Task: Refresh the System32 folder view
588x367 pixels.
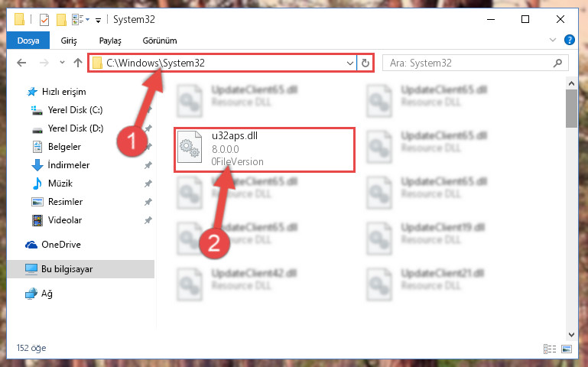Action: click(365, 63)
